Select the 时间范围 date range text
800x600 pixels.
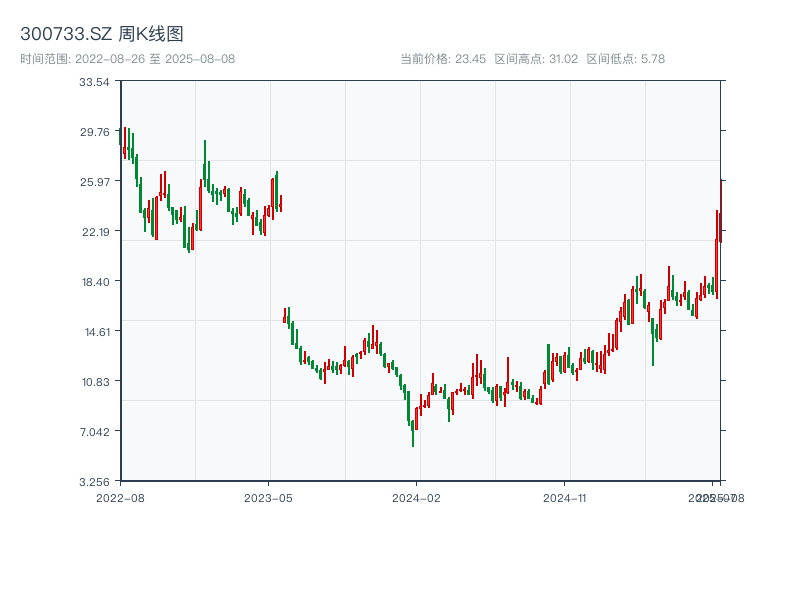click(127, 59)
